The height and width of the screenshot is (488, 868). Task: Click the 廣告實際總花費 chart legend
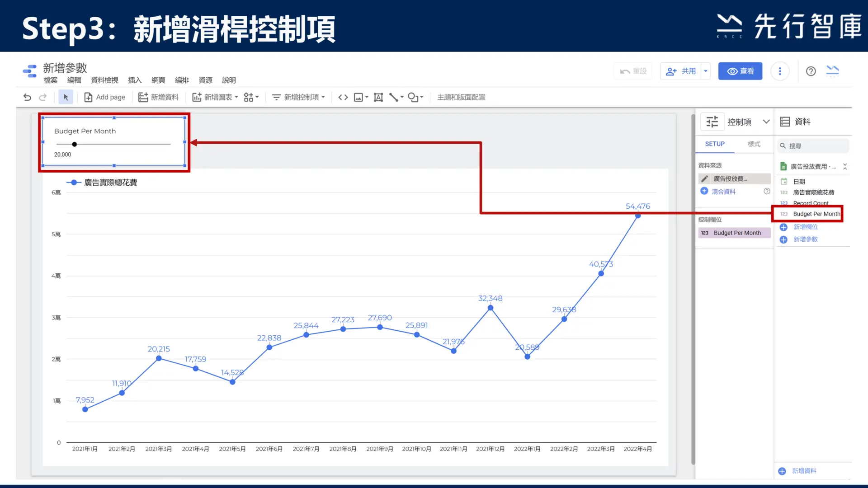[102, 183]
